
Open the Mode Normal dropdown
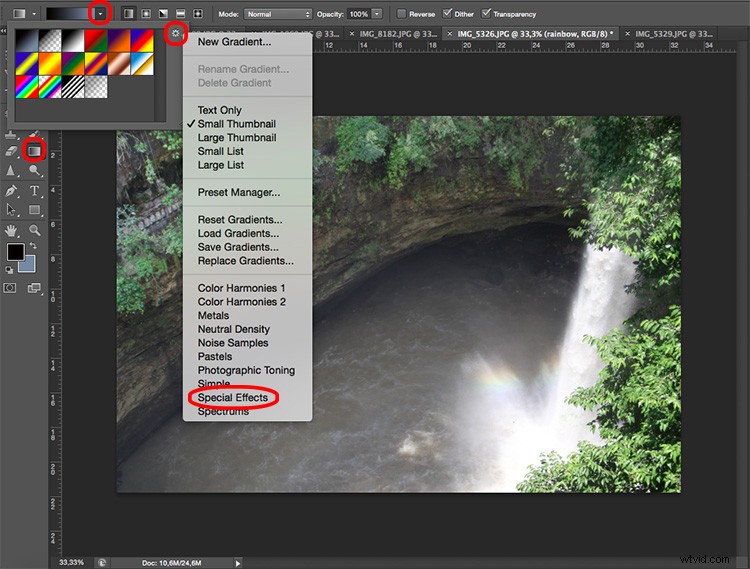[x=278, y=14]
